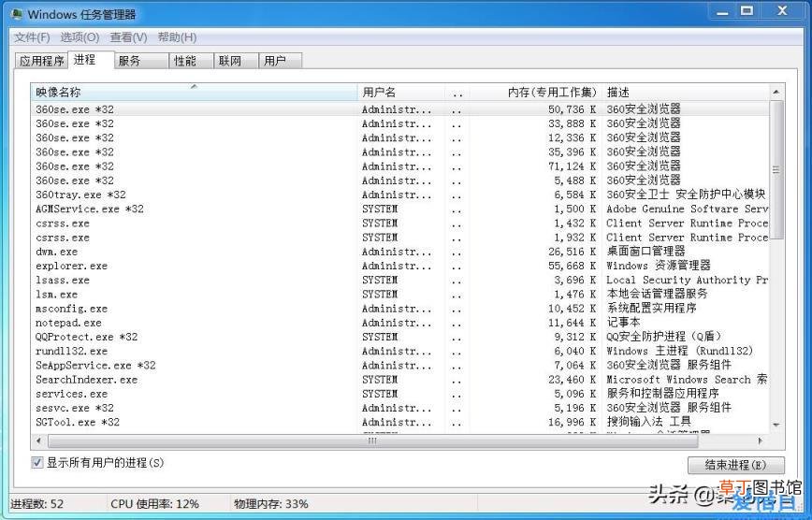
Task: Sort by 描述 column header
Action: tap(686, 93)
